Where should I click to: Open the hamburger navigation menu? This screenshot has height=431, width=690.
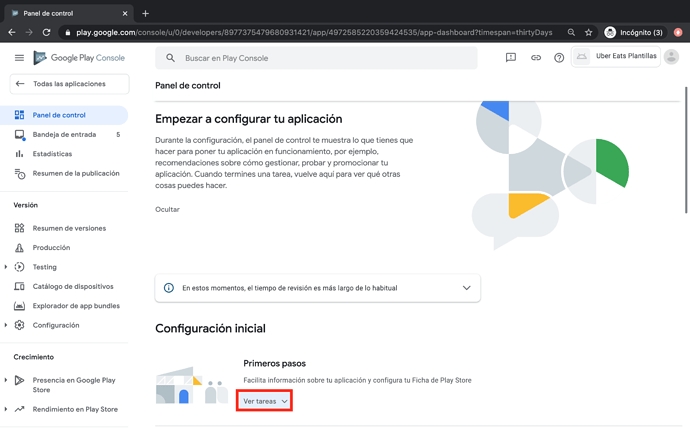tap(19, 58)
